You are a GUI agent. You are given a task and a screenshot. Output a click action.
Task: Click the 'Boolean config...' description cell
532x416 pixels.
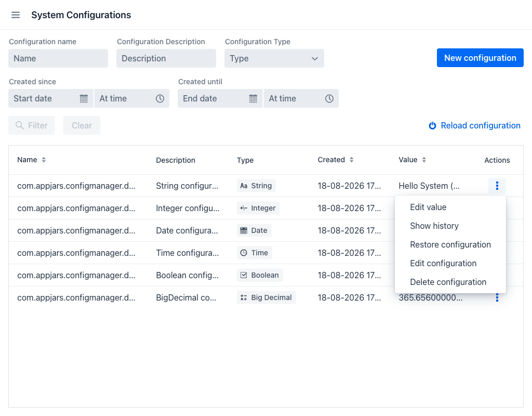[x=187, y=276]
